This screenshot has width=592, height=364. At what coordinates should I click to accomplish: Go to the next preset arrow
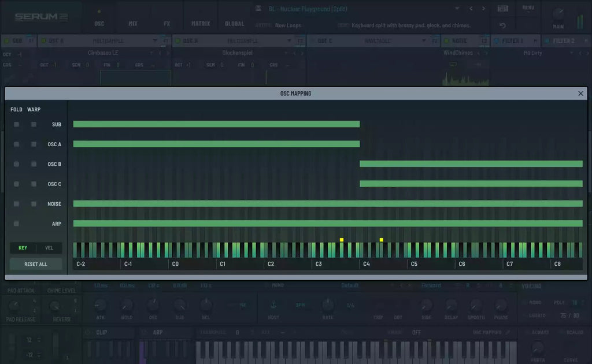click(x=483, y=9)
